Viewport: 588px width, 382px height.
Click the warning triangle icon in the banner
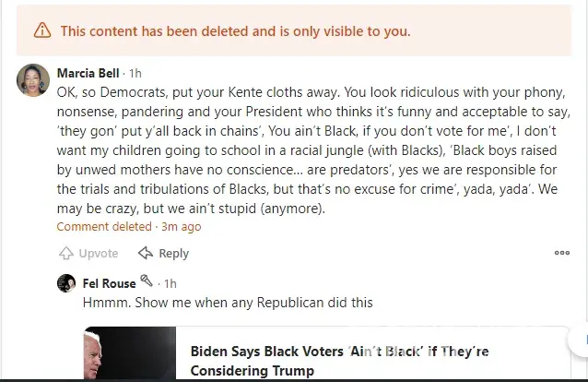coord(42,31)
